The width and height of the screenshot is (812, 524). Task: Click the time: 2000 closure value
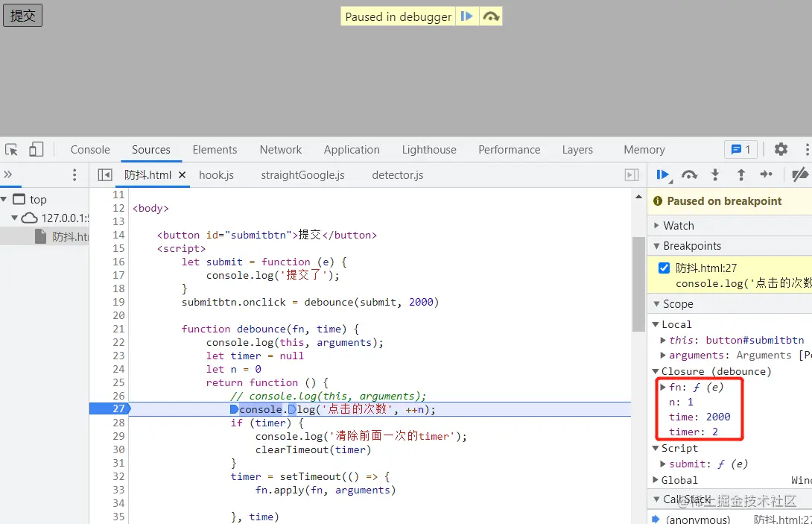coord(700,417)
